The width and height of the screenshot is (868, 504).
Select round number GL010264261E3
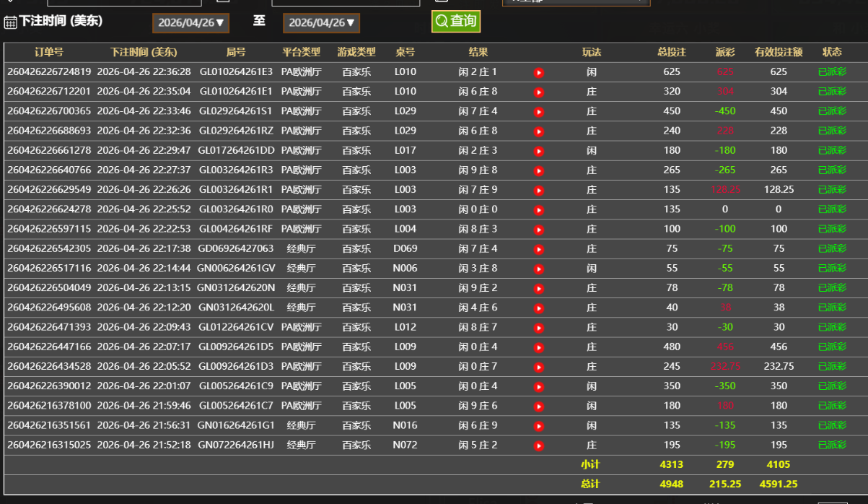tap(236, 72)
